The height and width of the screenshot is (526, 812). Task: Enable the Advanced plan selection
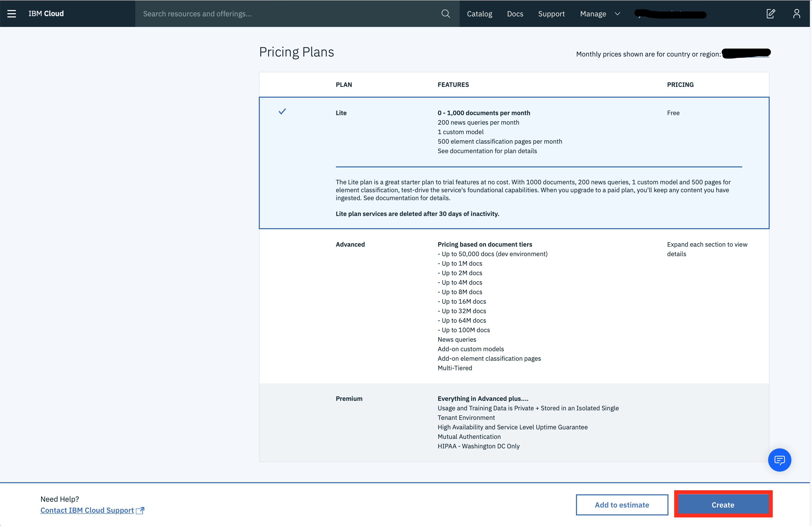click(282, 244)
